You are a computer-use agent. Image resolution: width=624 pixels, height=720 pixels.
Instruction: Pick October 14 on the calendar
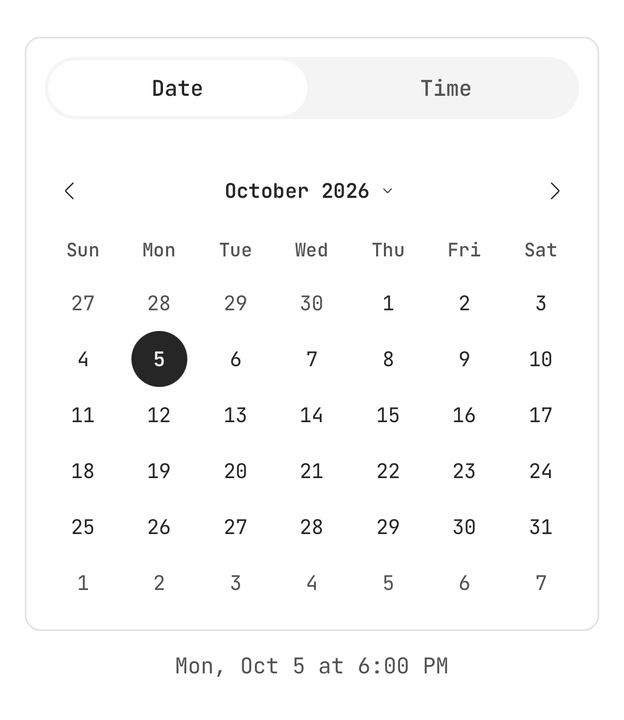click(312, 415)
